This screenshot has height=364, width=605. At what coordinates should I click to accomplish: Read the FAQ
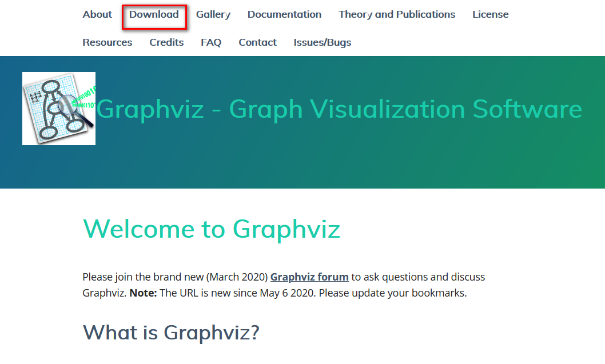211,42
